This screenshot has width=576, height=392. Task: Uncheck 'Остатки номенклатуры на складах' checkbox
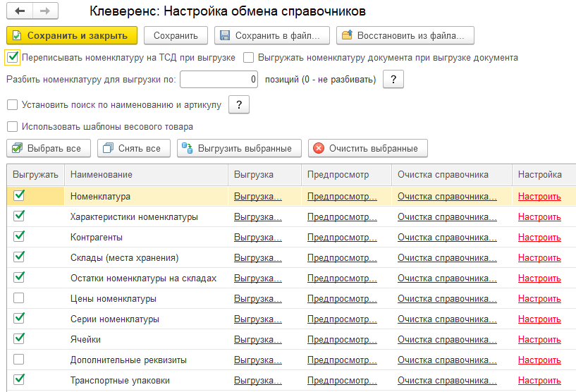pyautogui.click(x=19, y=278)
